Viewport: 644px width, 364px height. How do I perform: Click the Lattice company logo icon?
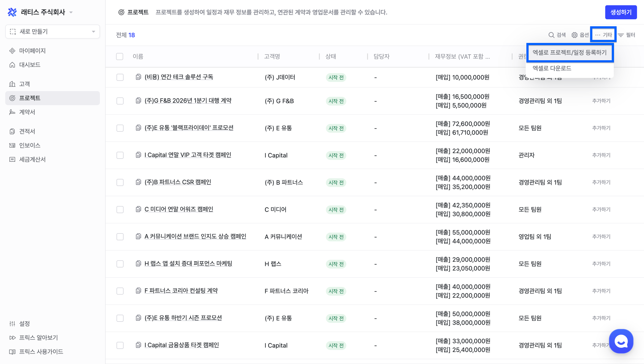tap(12, 12)
